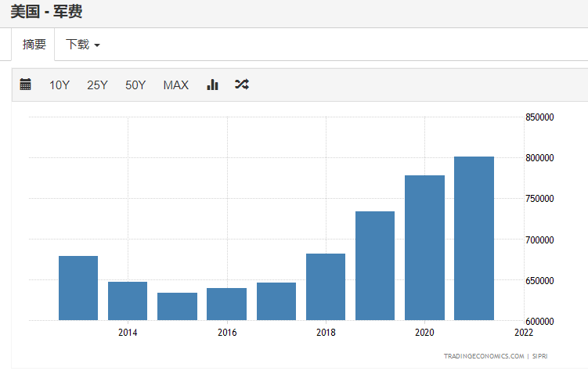
Task: Click the bar above the 2018 label
Action: 326,286
